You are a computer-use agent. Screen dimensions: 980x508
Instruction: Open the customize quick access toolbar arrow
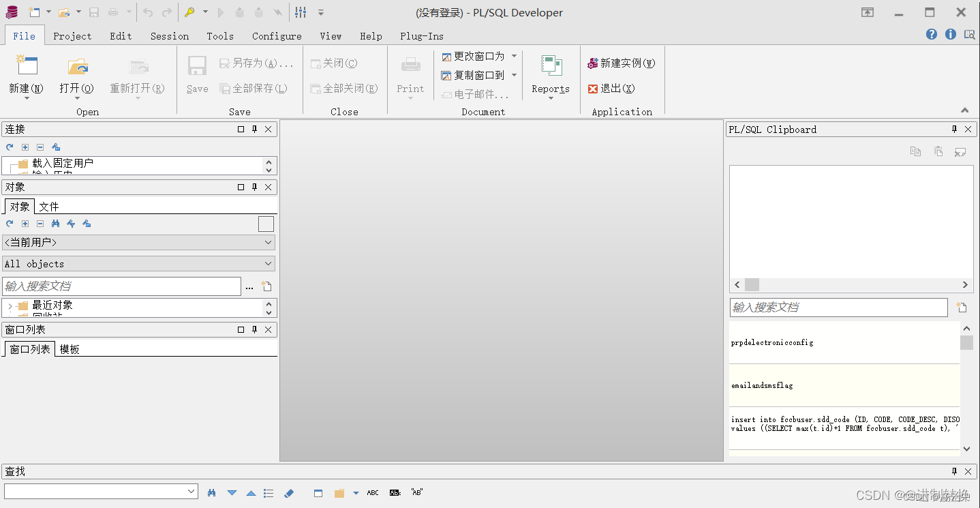tap(321, 13)
